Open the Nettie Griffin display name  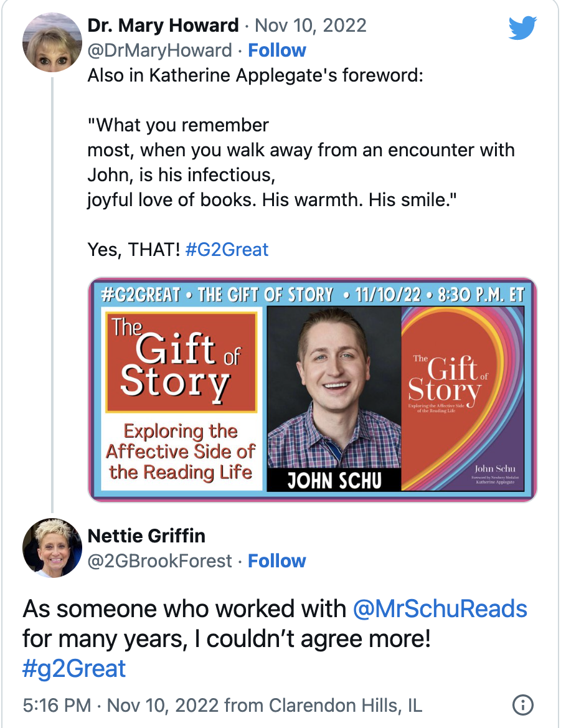[x=146, y=536]
